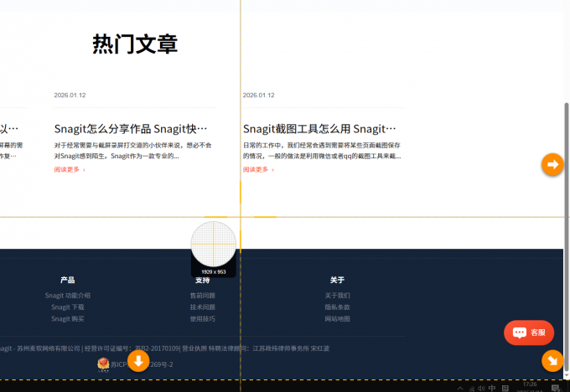This screenshot has width=570, height=392.
Task: Click the police badge icon beside 苏ICP
Action: tap(103, 364)
